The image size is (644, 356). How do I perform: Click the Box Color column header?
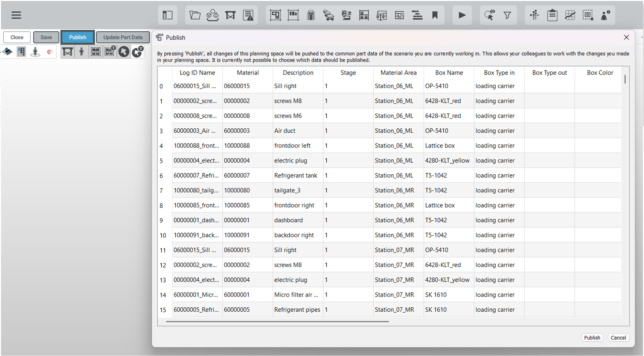(600, 73)
